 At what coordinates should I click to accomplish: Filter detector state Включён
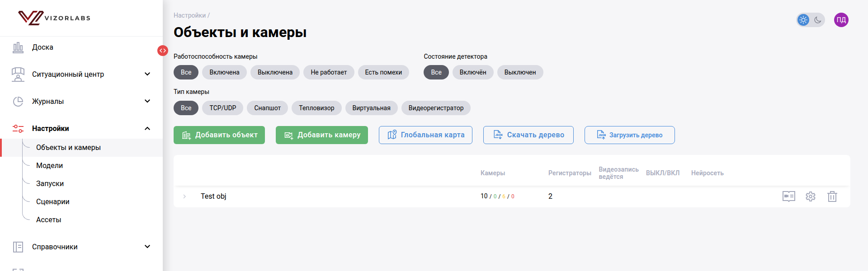point(473,72)
